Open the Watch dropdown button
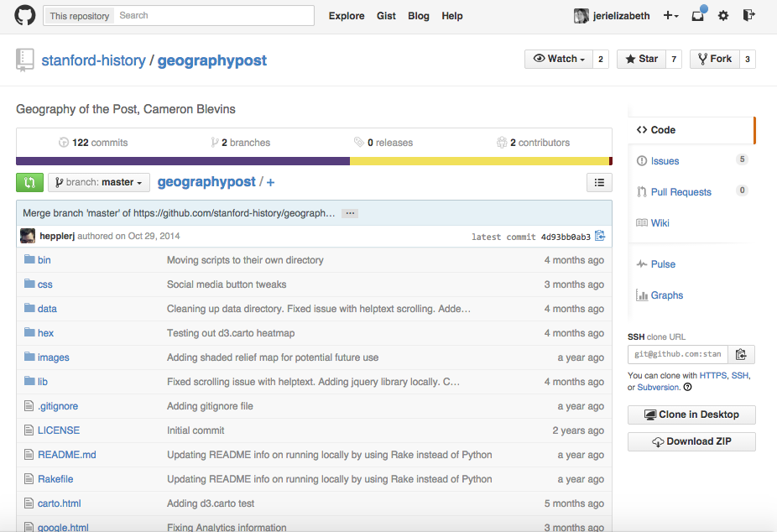The width and height of the screenshot is (777, 532). [x=559, y=59]
